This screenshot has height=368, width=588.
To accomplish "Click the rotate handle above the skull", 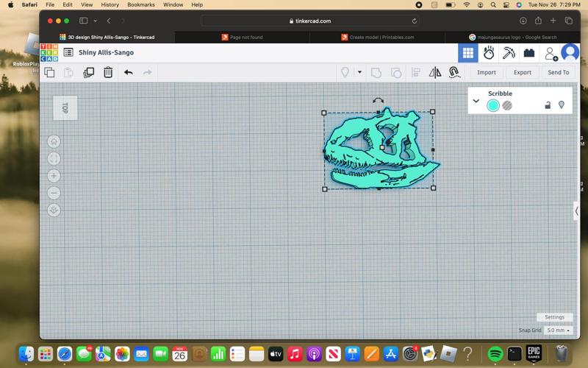I will 378,100.
